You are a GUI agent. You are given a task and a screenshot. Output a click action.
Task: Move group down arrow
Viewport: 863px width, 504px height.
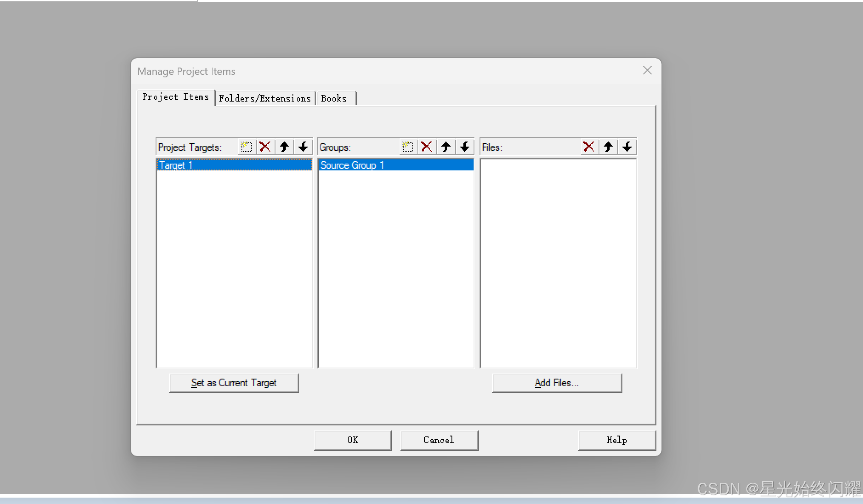[x=465, y=147]
